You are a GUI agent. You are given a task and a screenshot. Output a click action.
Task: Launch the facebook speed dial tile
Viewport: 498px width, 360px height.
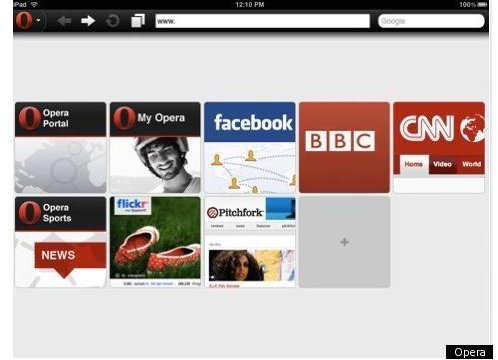click(250, 147)
